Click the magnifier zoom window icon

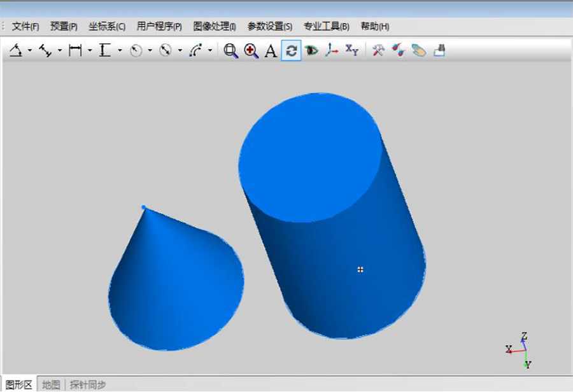click(x=230, y=51)
